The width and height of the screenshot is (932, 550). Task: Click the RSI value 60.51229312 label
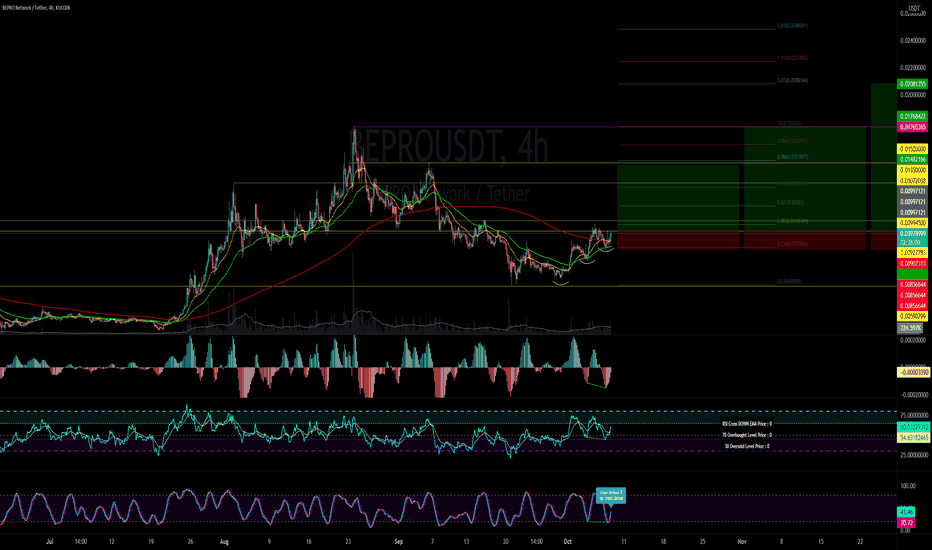pyautogui.click(x=914, y=427)
